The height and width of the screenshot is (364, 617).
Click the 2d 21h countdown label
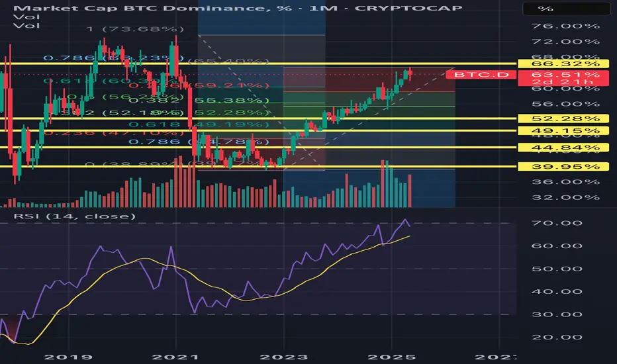pyautogui.click(x=562, y=82)
